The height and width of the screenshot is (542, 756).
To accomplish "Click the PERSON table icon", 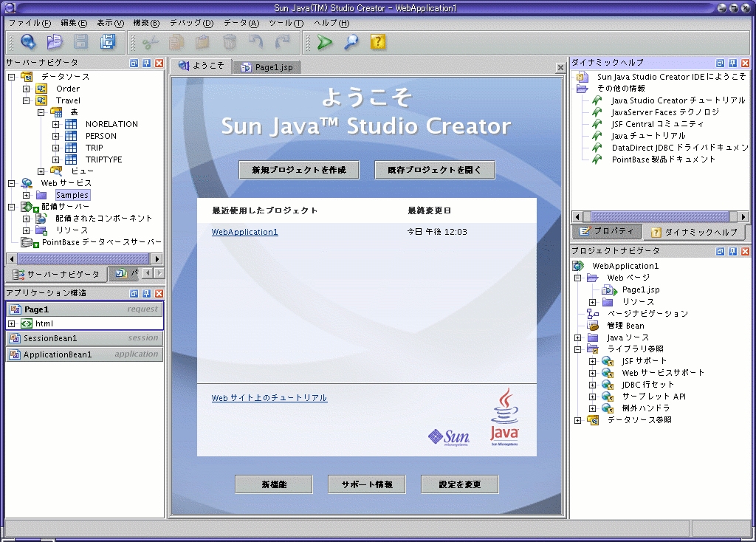I will [x=71, y=136].
